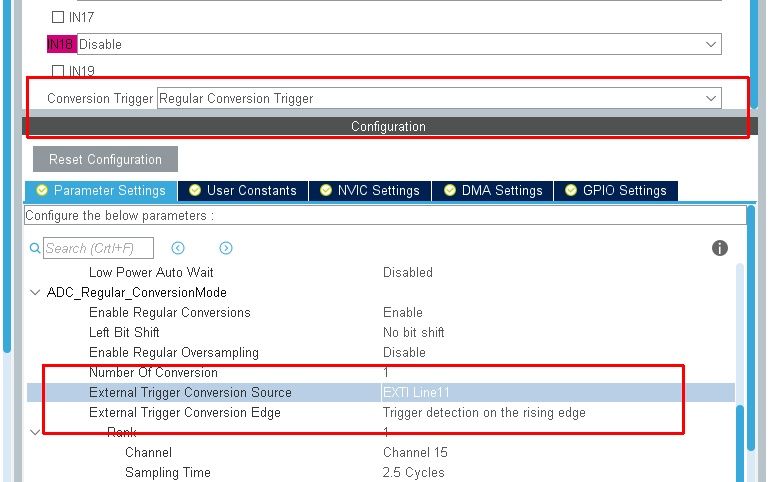Click the Configuration section header bar
This screenshot has width=784, height=482.
388,126
